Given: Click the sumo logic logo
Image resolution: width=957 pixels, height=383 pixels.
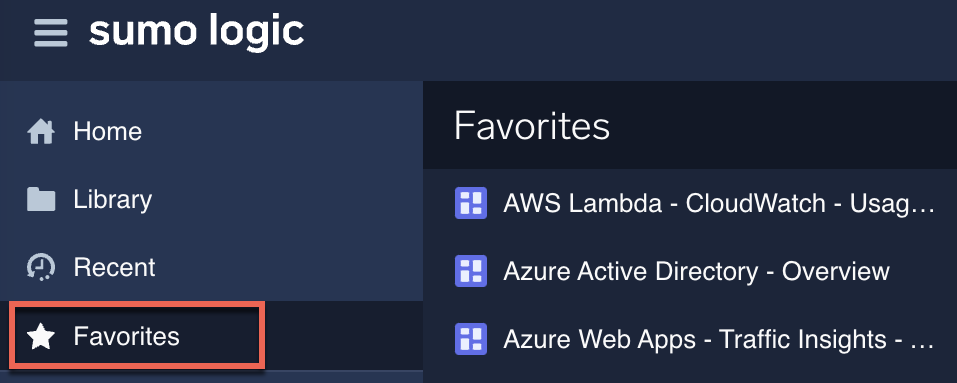Looking at the screenshot, I should [197, 32].
